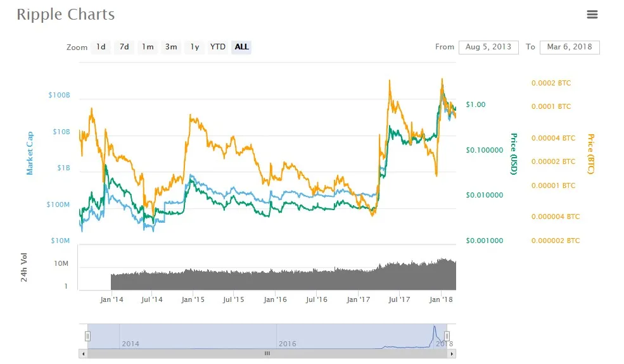Edit the To date Mar 6, 2018

pos(570,47)
